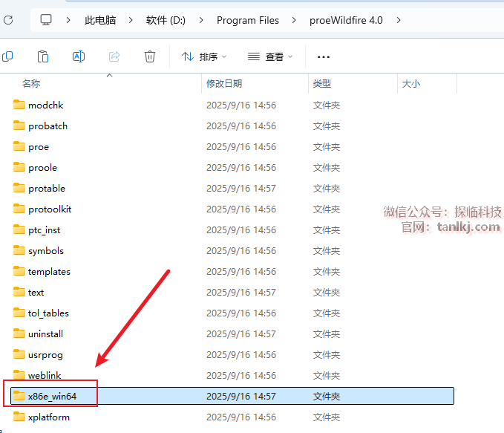Click the This PC monitor icon

(46, 20)
